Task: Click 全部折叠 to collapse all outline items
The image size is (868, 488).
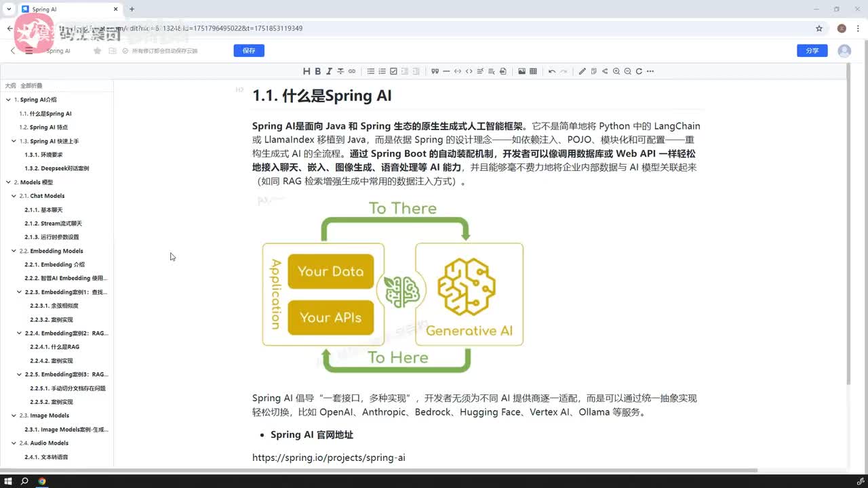Action: [31, 86]
